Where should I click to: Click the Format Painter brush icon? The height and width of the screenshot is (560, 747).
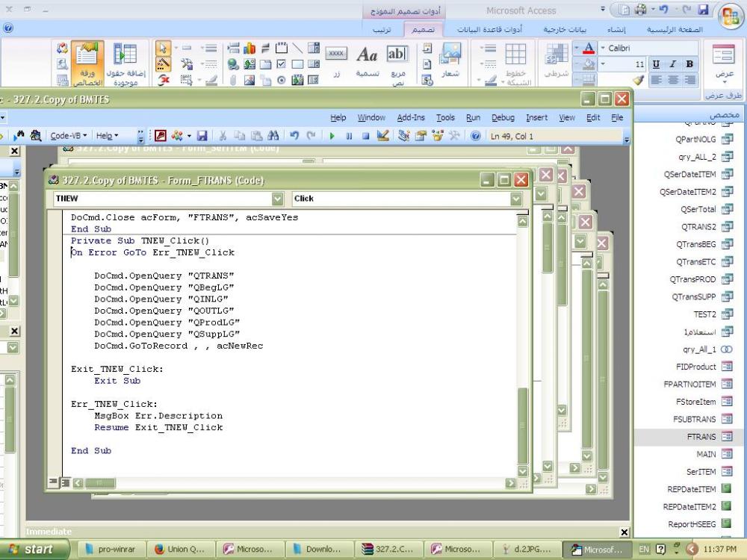(x=639, y=80)
